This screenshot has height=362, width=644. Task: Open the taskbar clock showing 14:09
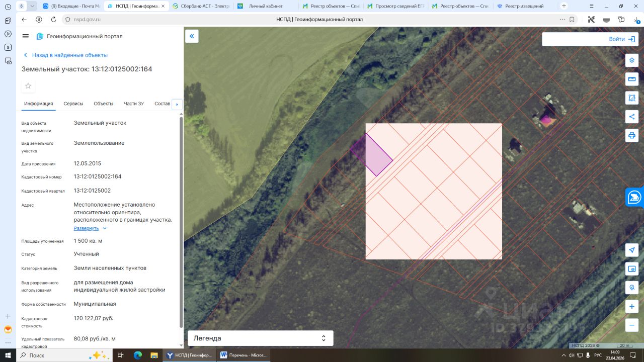click(x=615, y=355)
